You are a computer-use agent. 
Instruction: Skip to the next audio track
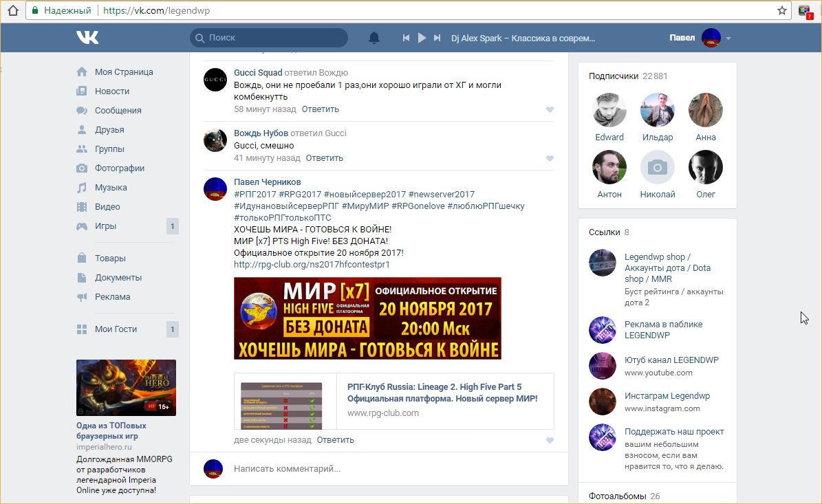click(x=437, y=38)
